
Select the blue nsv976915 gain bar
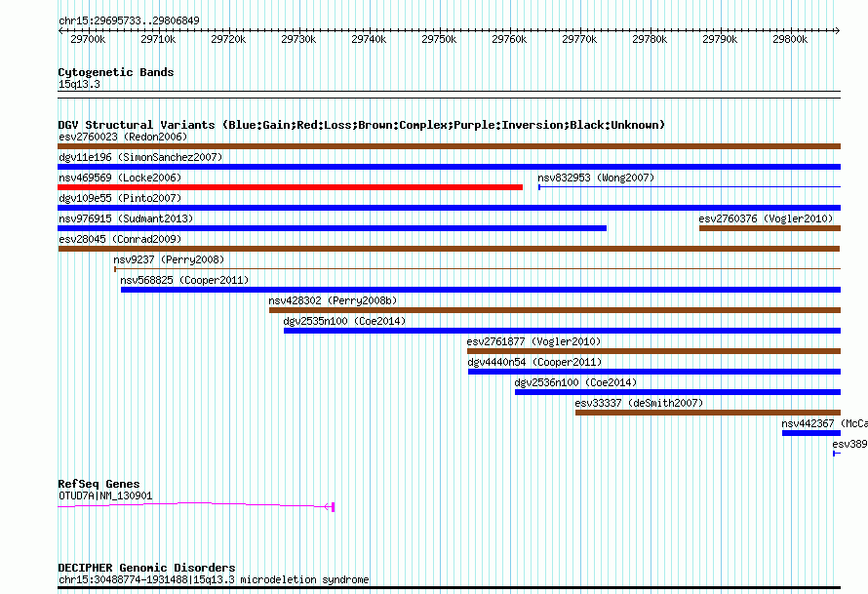[x=333, y=228]
